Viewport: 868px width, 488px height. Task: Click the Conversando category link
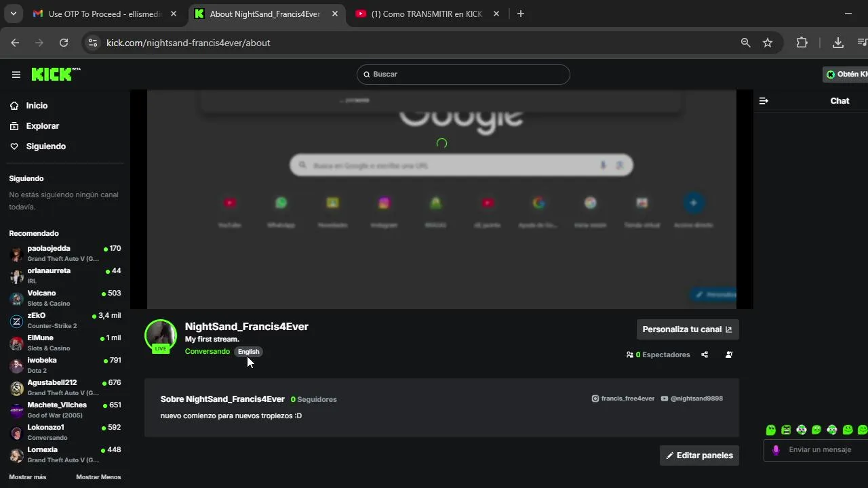208,351
